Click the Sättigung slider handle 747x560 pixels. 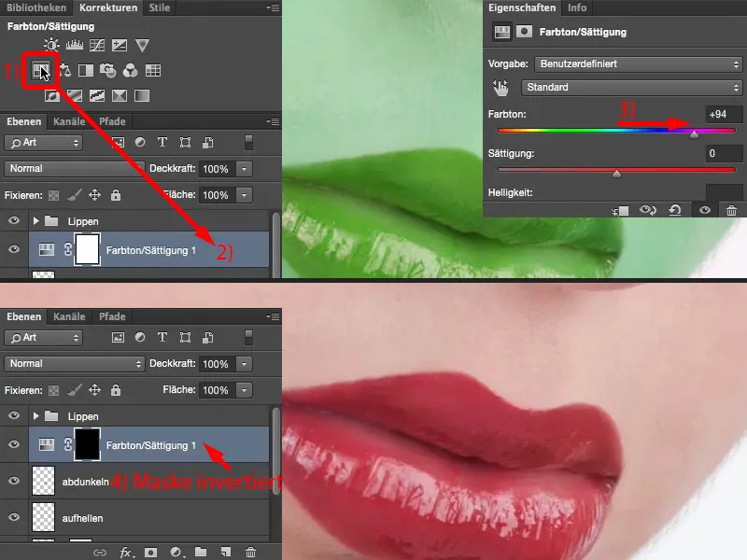616,174
